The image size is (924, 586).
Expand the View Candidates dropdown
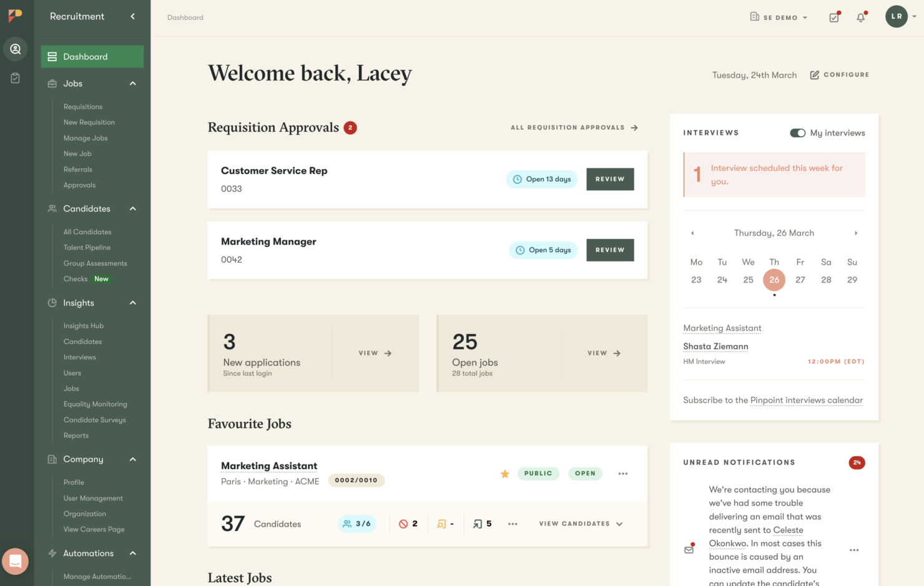click(580, 524)
